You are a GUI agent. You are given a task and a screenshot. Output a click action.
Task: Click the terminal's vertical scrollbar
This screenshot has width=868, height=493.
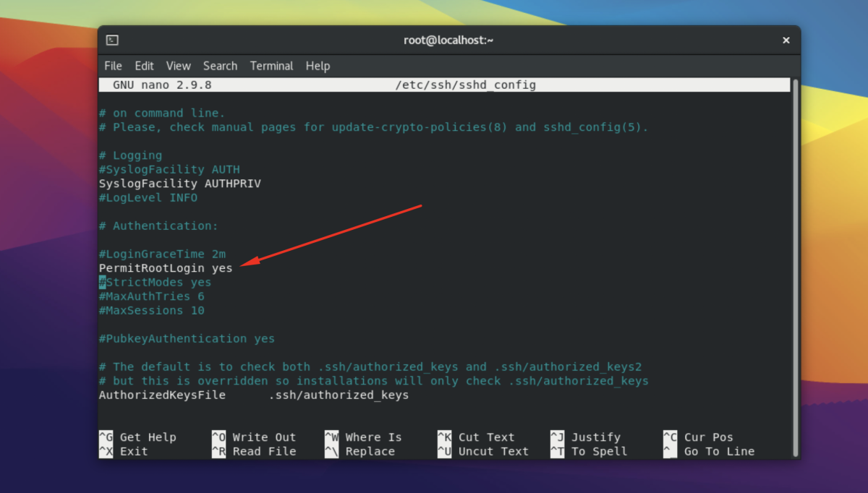pyautogui.click(x=796, y=267)
